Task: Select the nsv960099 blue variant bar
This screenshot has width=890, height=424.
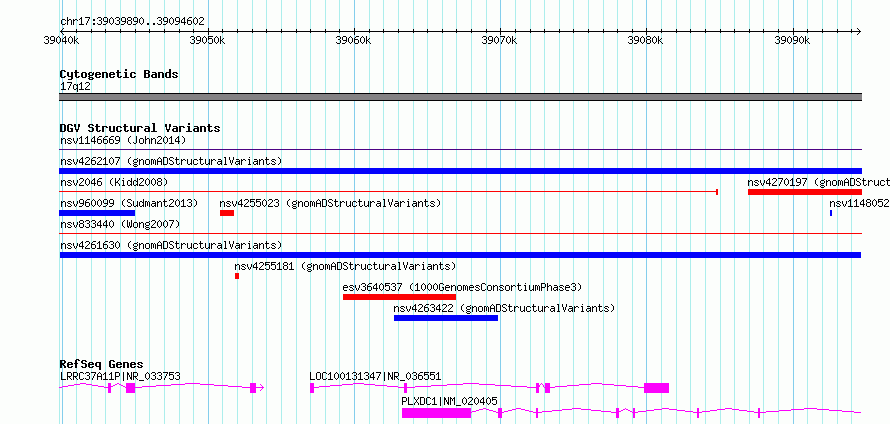Action: click(97, 213)
